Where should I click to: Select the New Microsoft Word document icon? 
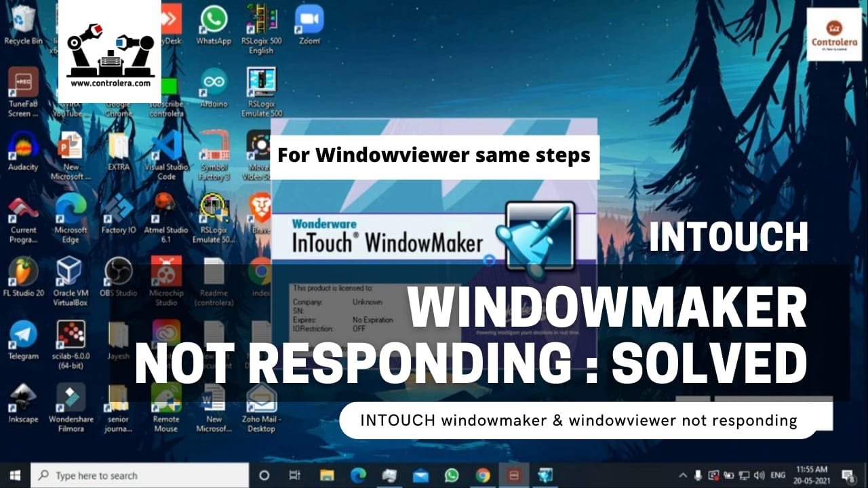(214, 408)
